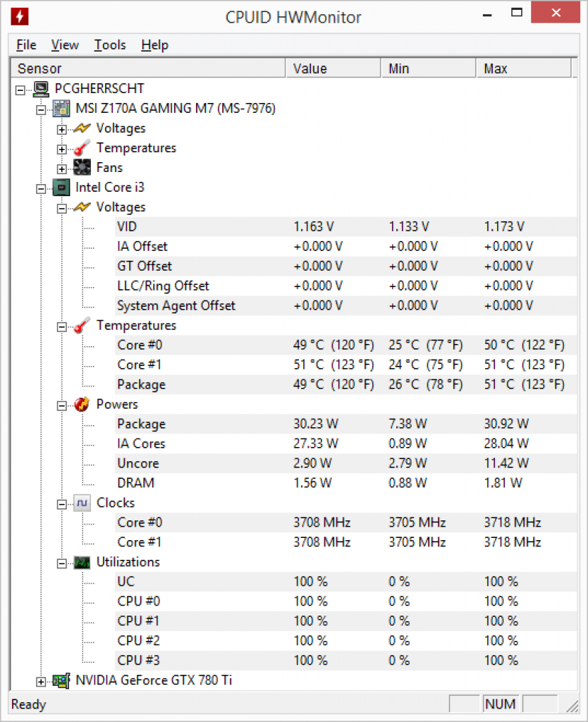Minimize the HWMonitor window

pyautogui.click(x=487, y=14)
